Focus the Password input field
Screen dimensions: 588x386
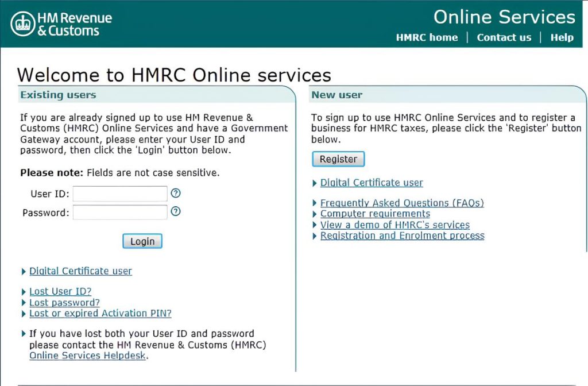pyautogui.click(x=120, y=213)
